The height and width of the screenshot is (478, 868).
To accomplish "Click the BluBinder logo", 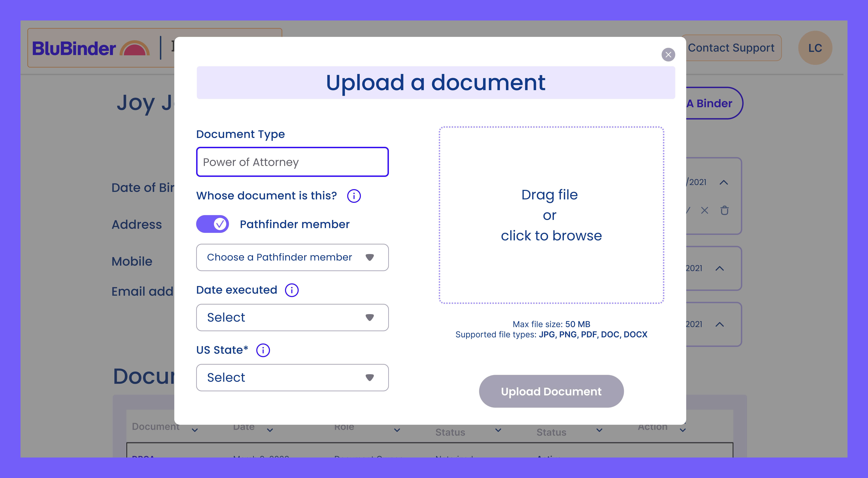I will coord(91,48).
